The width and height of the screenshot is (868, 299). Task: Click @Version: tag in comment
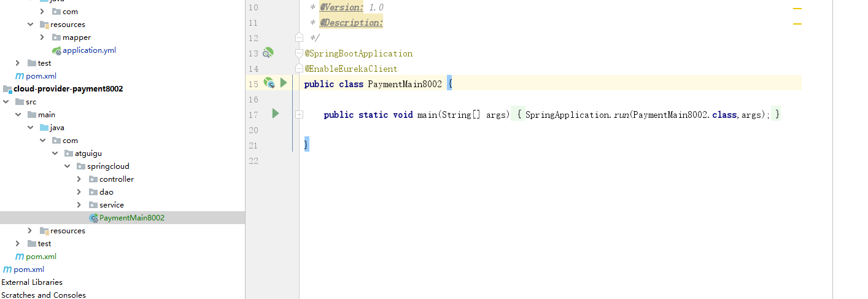341,7
